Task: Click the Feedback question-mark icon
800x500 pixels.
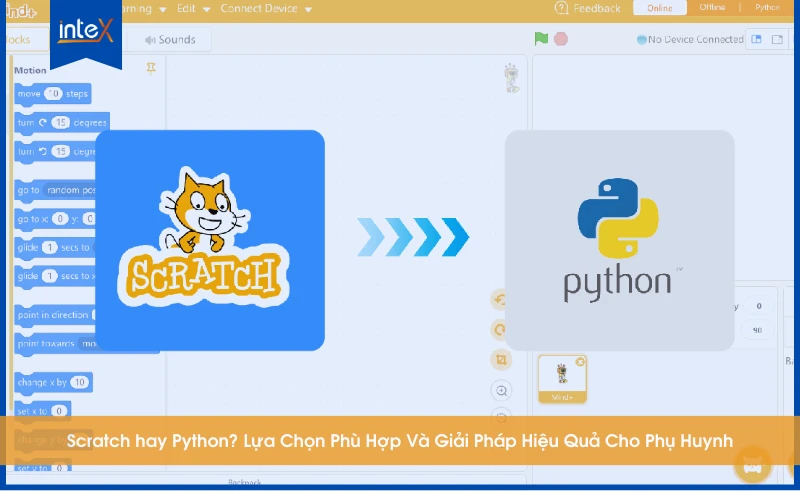Action: point(561,8)
